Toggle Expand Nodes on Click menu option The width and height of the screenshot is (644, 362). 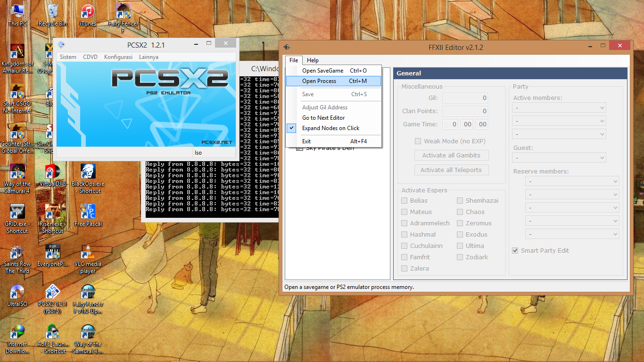pyautogui.click(x=333, y=128)
